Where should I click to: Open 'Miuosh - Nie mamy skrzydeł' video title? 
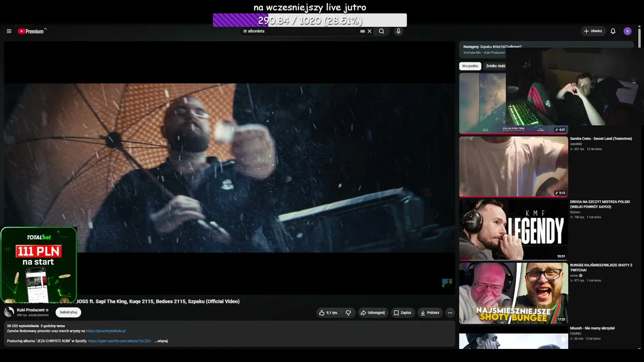[592, 328]
